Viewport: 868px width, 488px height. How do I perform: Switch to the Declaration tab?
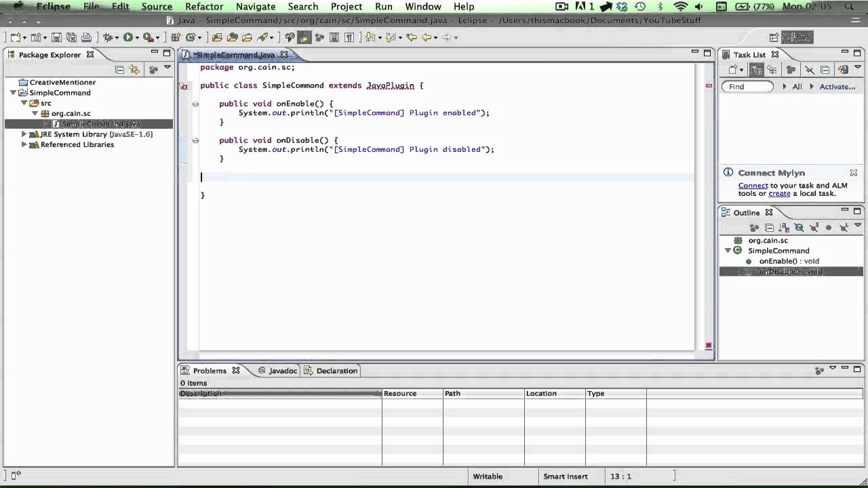[331, 371]
